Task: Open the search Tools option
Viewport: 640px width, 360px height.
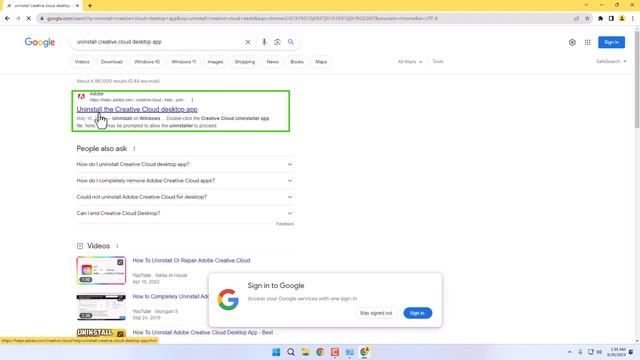Action: 438,62
